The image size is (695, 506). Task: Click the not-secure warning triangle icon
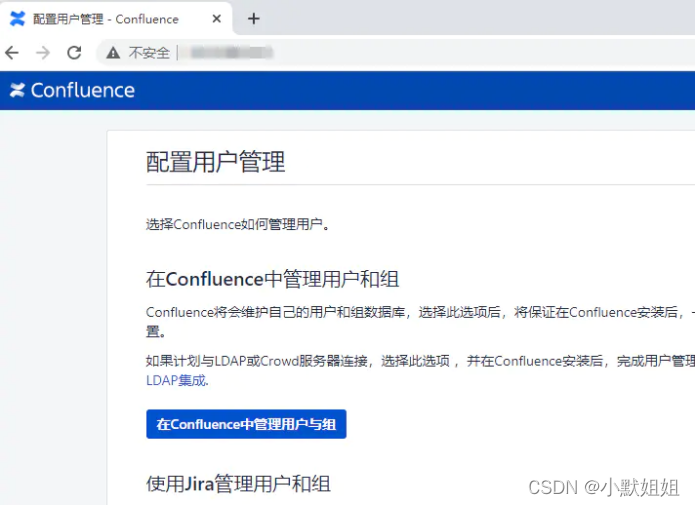pos(113,53)
